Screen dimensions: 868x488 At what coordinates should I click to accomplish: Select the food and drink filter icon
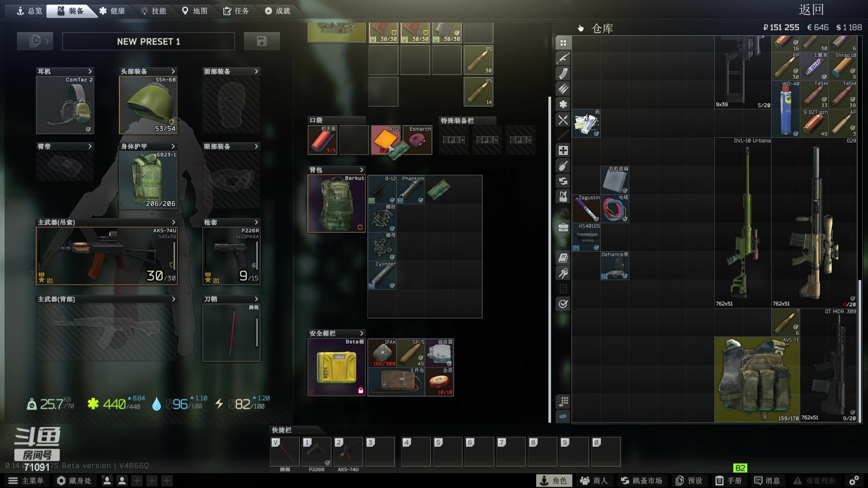(563, 120)
